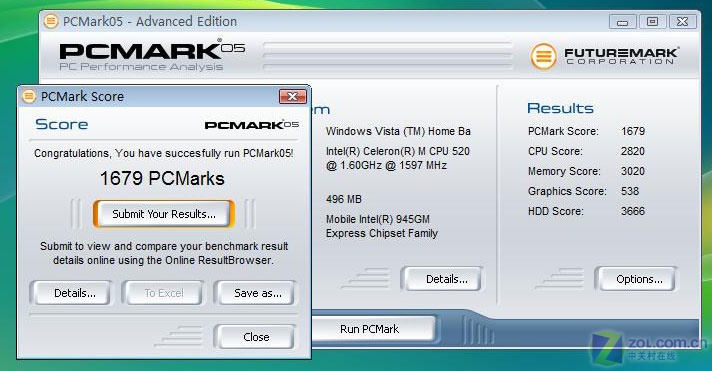The image size is (712, 371).
Task: Click HDD Score value 3666
Action: [633, 211]
